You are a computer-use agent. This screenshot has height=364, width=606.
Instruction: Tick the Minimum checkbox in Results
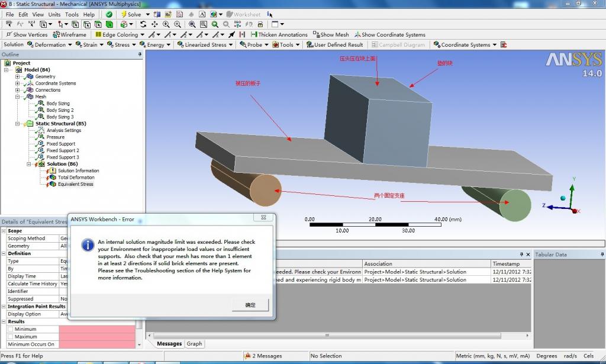(11, 329)
